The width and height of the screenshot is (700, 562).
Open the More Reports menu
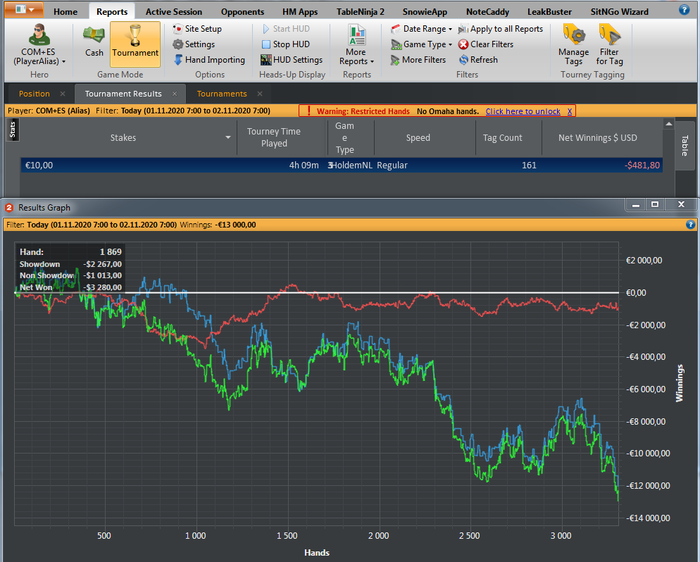click(x=356, y=46)
